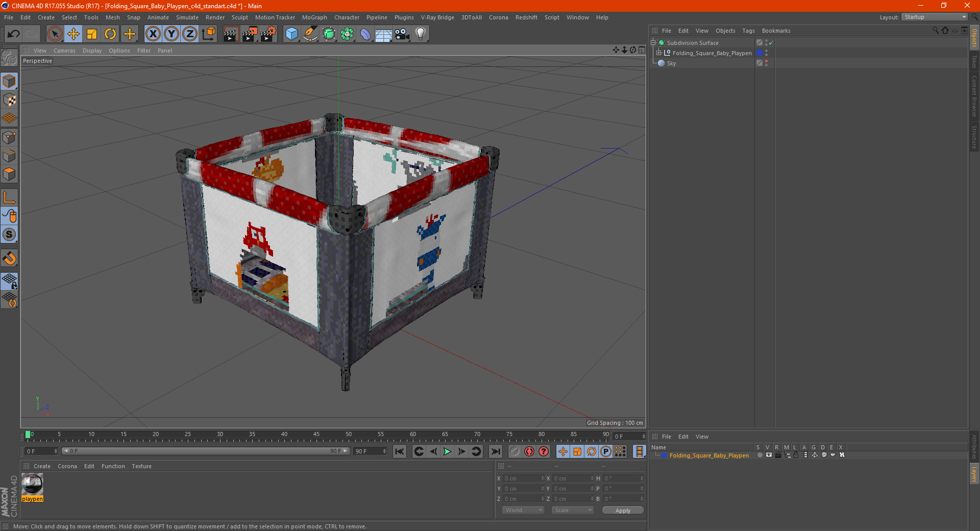Select the playpen material thumbnail
This screenshot has width=980, height=531.
32,484
